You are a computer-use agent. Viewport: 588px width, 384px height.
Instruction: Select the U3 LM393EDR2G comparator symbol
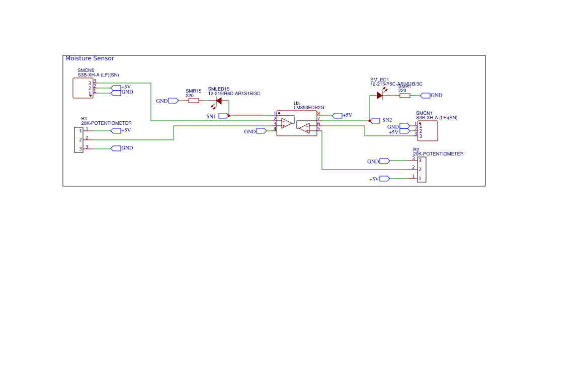coord(297,123)
